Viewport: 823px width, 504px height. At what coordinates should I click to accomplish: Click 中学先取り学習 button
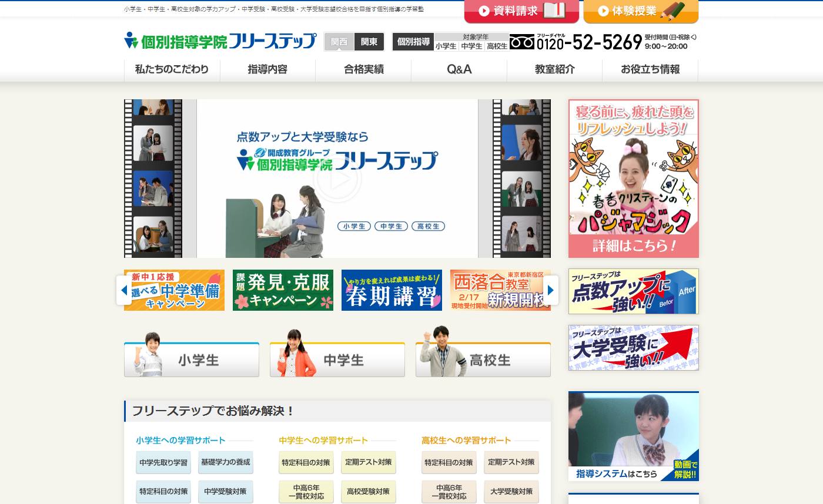coord(163,462)
